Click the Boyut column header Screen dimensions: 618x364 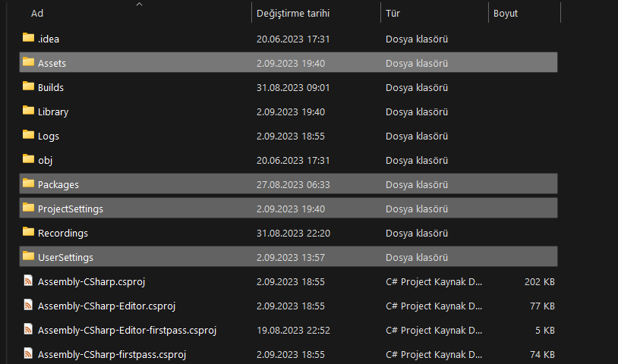coord(506,14)
